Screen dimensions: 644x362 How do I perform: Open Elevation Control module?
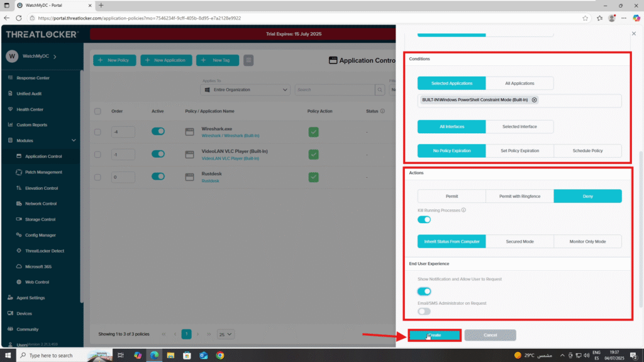[x=42, y=188]
